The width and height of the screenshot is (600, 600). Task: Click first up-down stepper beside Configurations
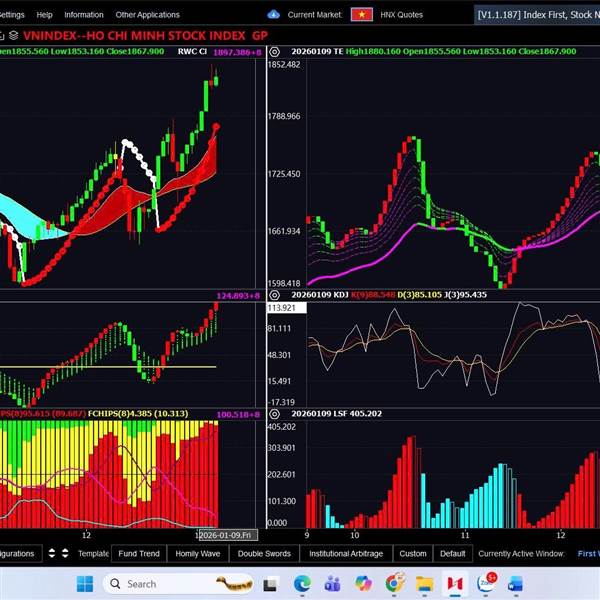[x=48, y=553]
